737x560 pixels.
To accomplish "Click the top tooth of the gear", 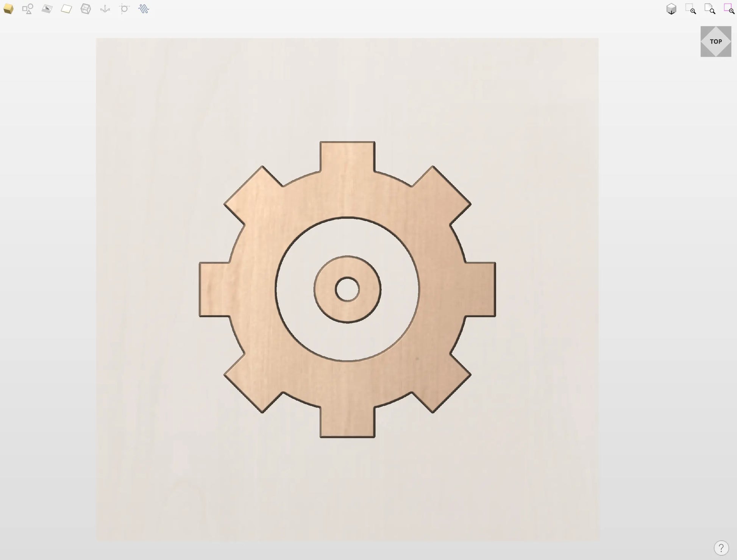I will pos(347,155).
